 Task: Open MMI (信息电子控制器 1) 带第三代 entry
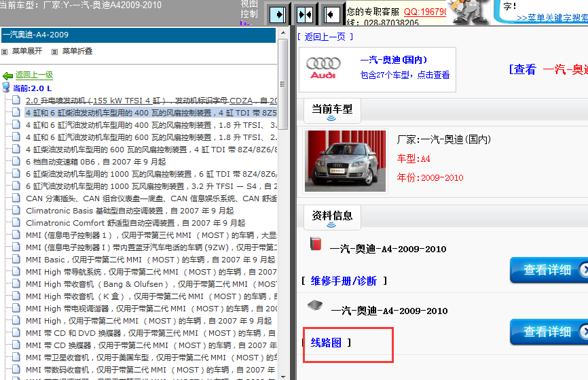pos(151,235)
